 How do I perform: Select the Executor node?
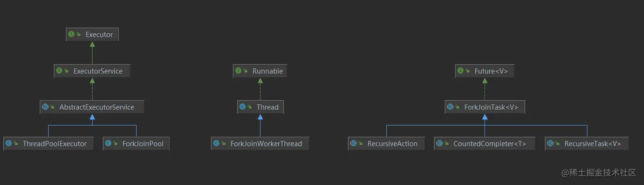92,34
